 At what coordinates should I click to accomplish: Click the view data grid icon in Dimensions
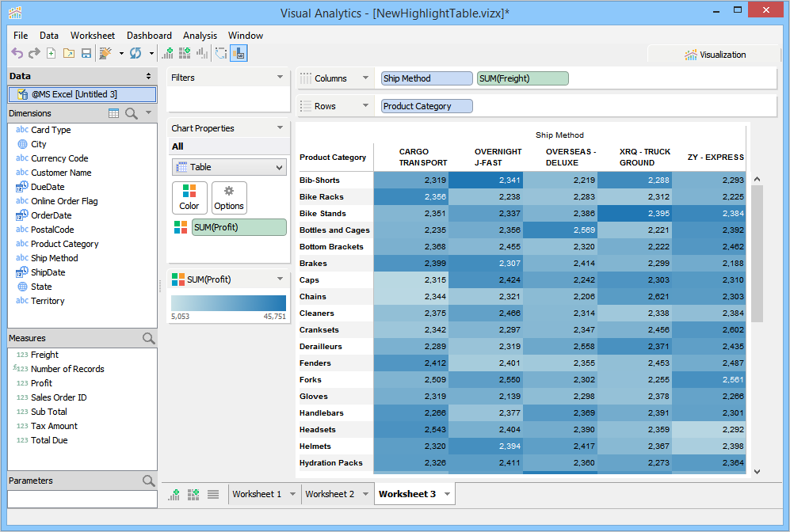click(x=114, y=113)
